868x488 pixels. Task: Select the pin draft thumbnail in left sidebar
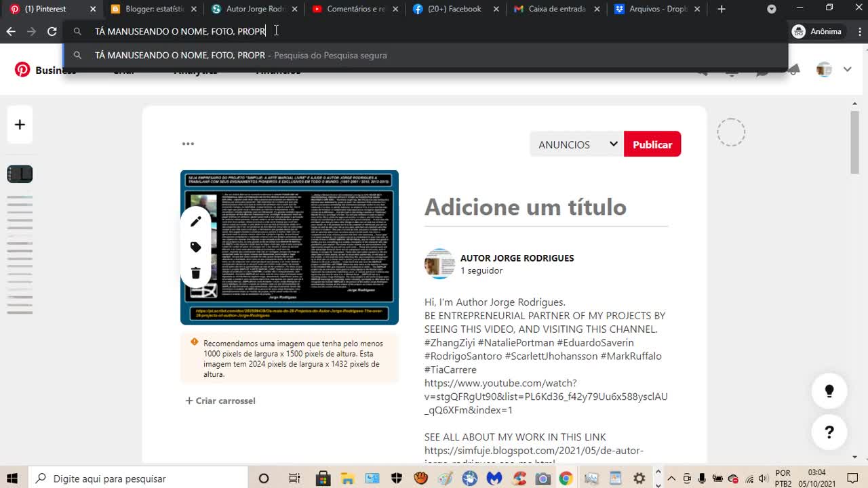click(x=20, y=174)
